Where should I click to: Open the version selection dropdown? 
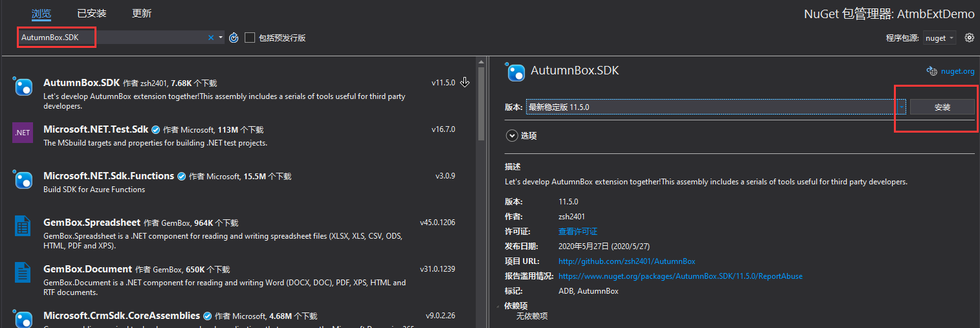(x=901, y=107)
